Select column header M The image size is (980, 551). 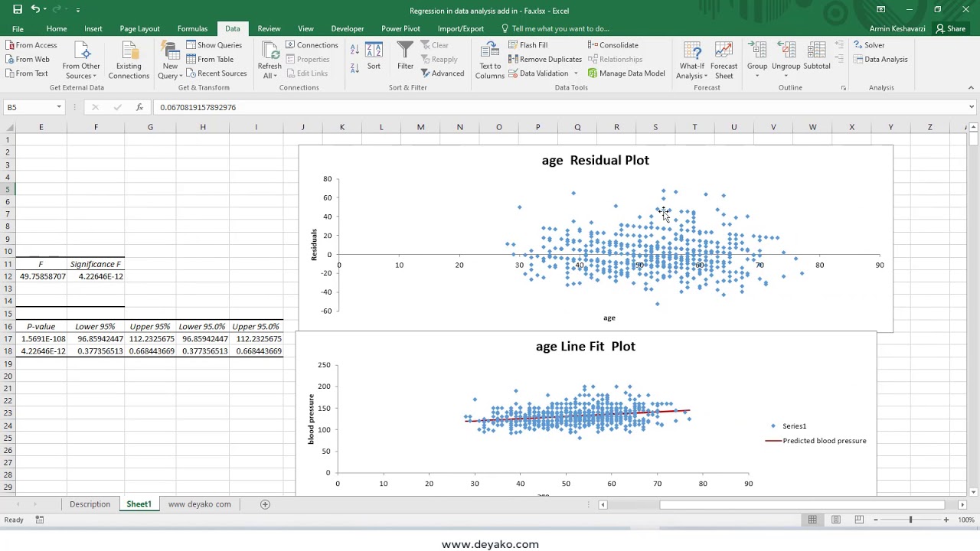click(x=420, y=127)
